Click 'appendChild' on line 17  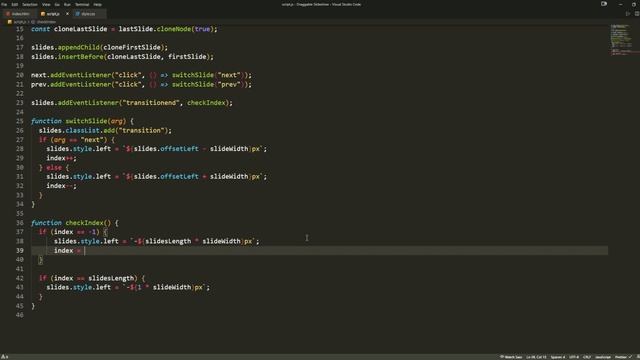pyautogui.click(x=78, y=47)
